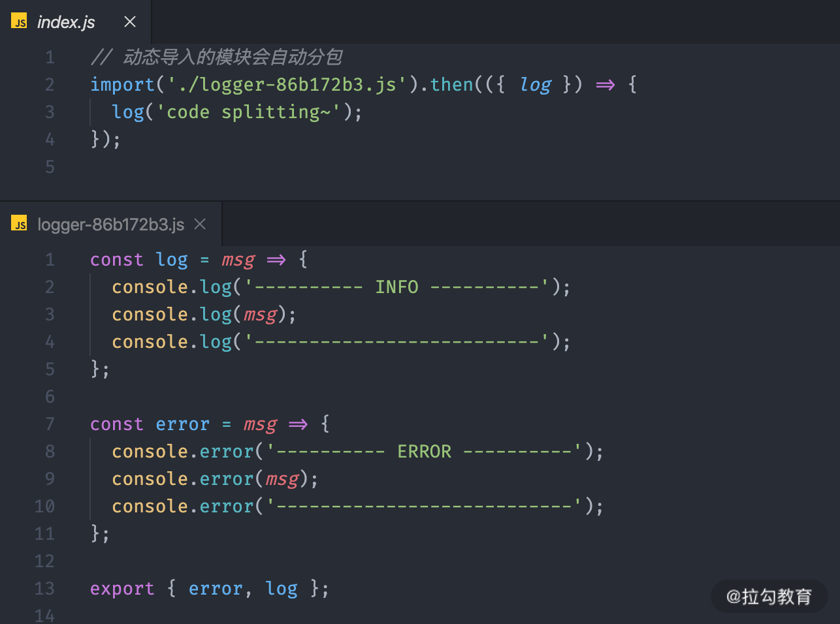Viewport: 840px width, 624px height.
Task: Switch to the logger-86b172b3.js tab
Action: (x=110, y=225)
